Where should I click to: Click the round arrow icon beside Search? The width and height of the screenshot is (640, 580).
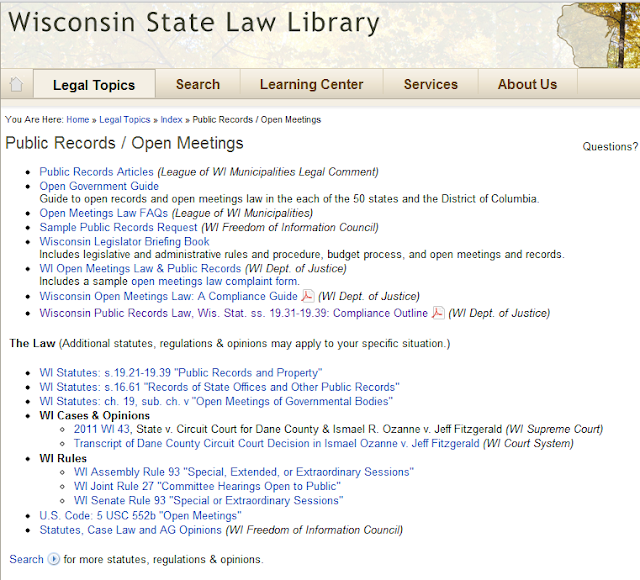click(53, 559)
